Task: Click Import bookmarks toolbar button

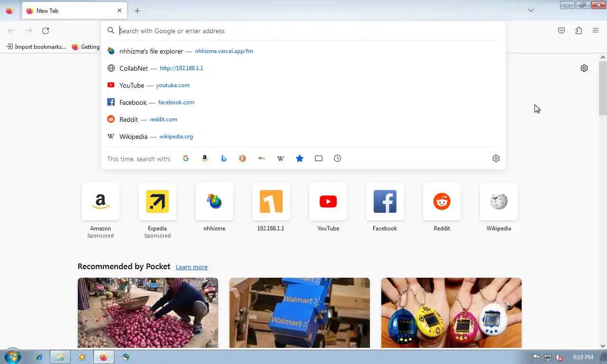Action: tap(36, 46)
